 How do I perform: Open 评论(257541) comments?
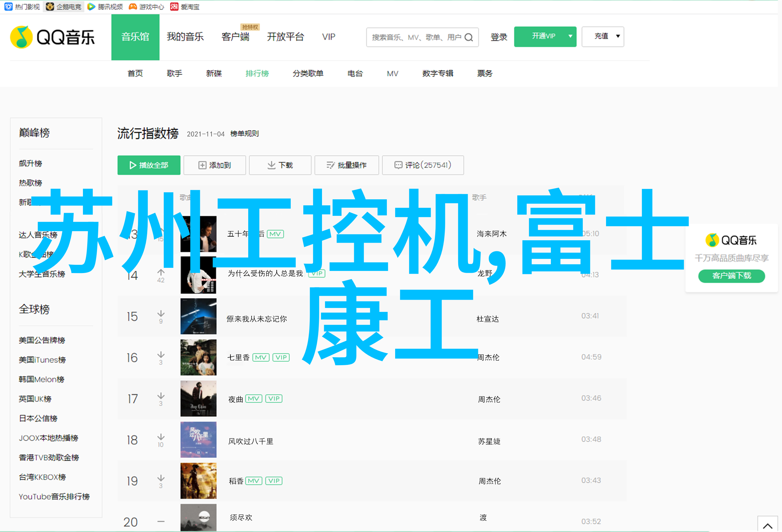pos(423,165)
